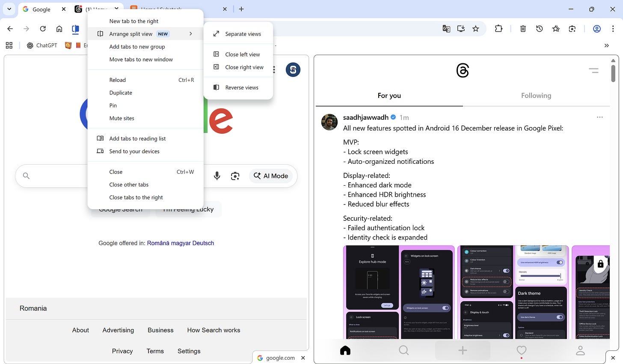Create a new thread with plus button
The width and height of the screenshot is (623, 364).
pos(463,351)
